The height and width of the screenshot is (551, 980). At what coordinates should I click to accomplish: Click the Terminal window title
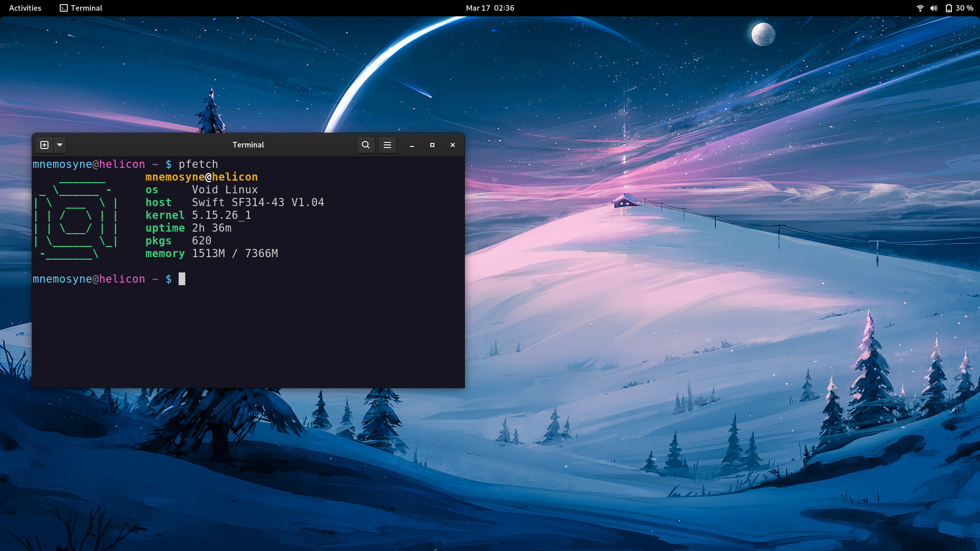click(x=248, y=145)
